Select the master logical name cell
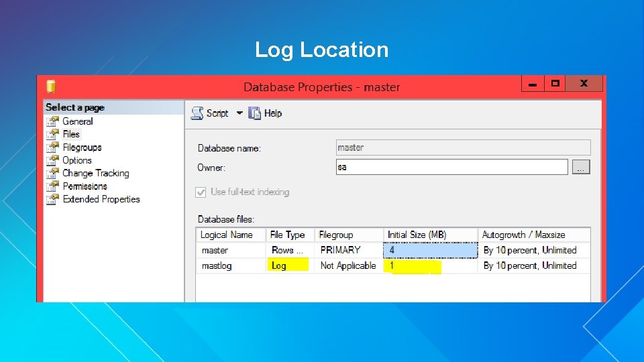Screen dimensions: 644x362 (x=231, y=250)
